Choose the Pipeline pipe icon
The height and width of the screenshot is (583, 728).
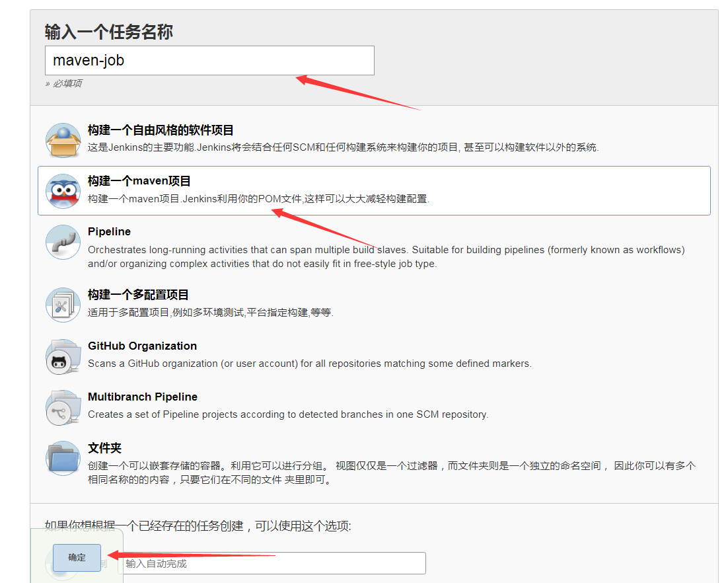63,242
